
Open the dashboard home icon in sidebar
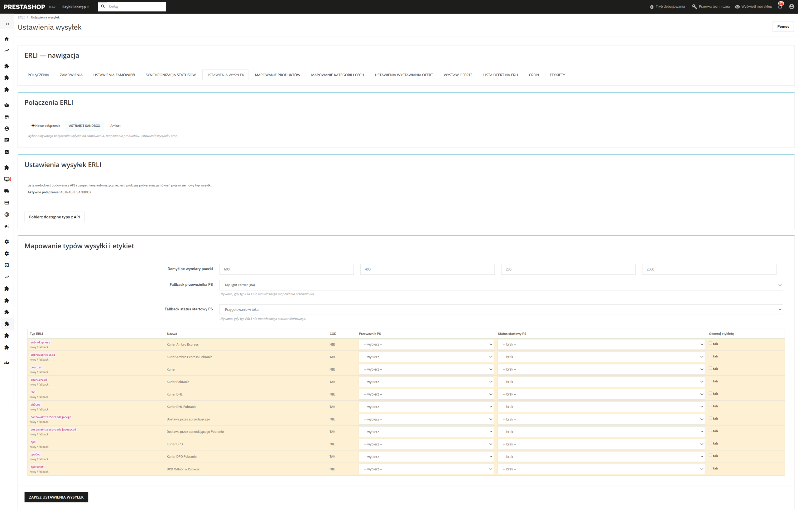point(7,39)
